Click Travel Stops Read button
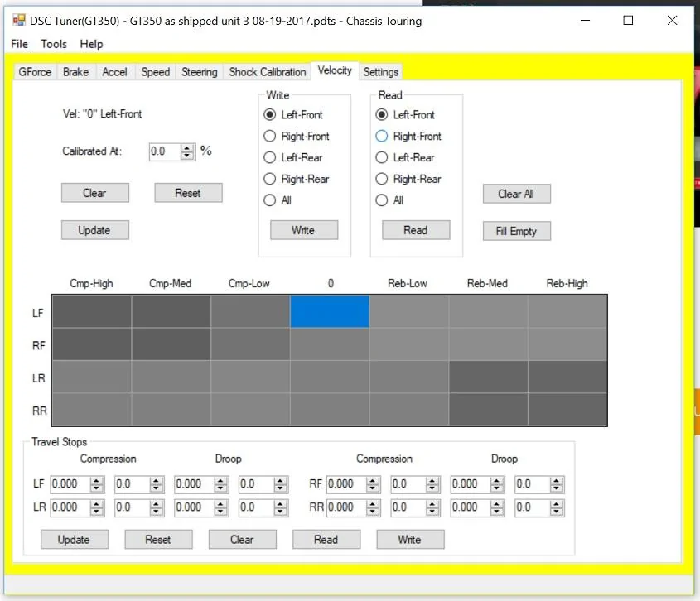This screenshot has width=700, height=601. coord(326,540)
